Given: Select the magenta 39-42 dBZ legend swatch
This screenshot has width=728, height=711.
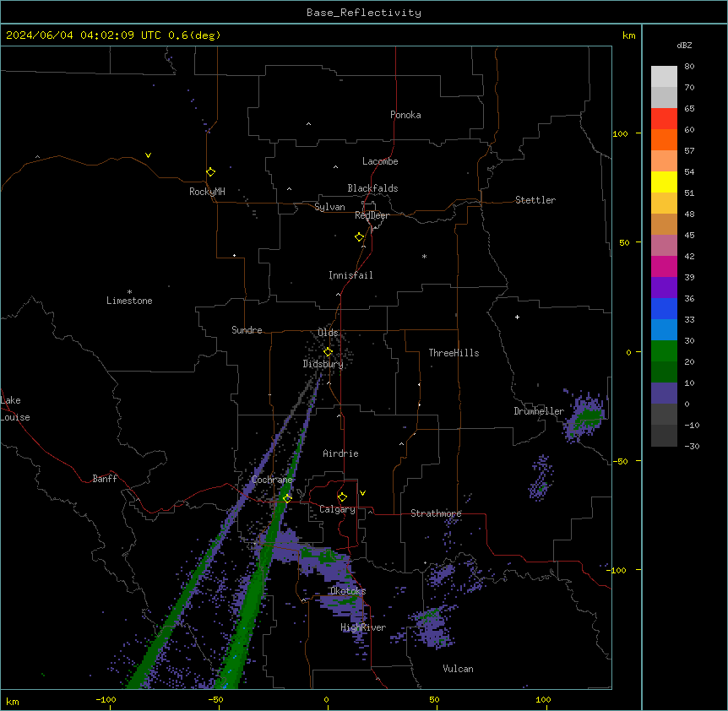Looking at the screenshot, I should point(664,266).
